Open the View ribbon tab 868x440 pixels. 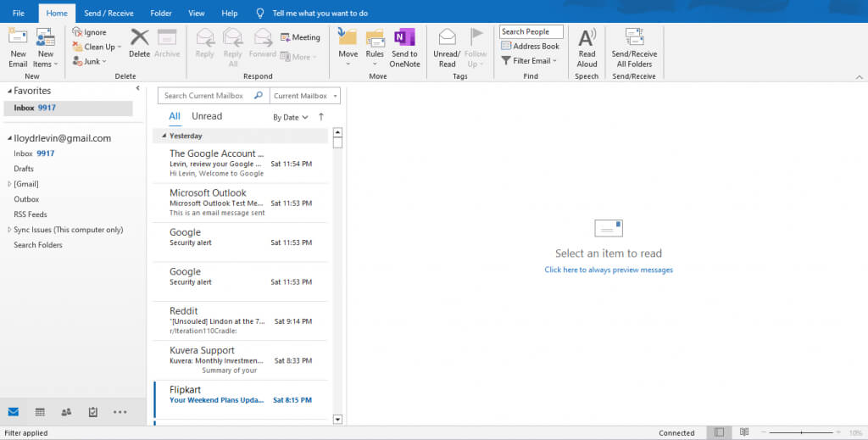pos(196,14)
